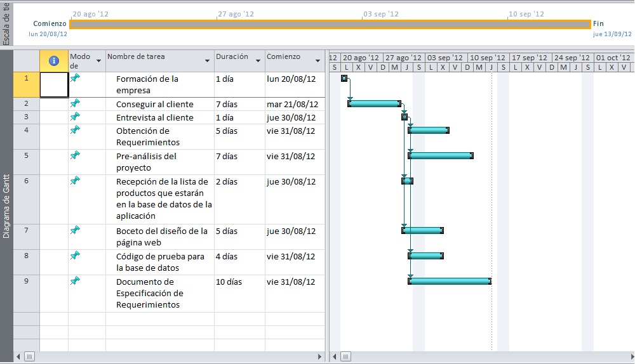The height and width of the screenshot is (364, 635).
Task: Click start date mar 21/08/12
Action: coord(292,105)
